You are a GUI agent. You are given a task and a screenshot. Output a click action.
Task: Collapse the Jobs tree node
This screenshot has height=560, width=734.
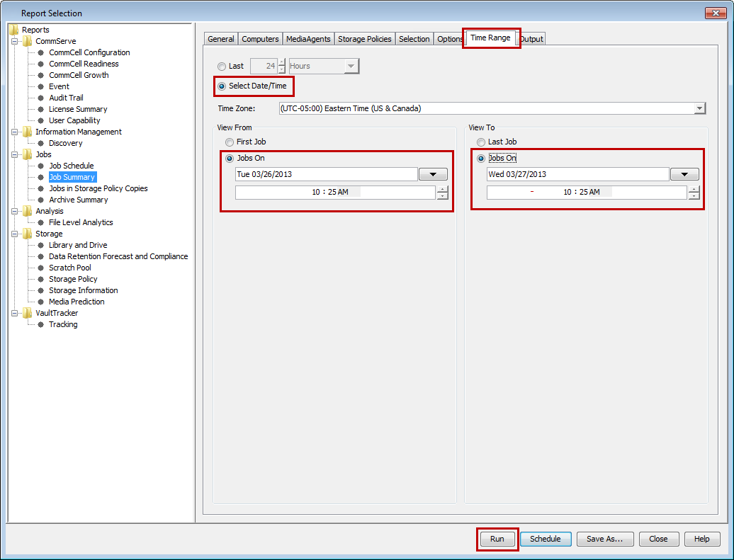coord(14,154)
